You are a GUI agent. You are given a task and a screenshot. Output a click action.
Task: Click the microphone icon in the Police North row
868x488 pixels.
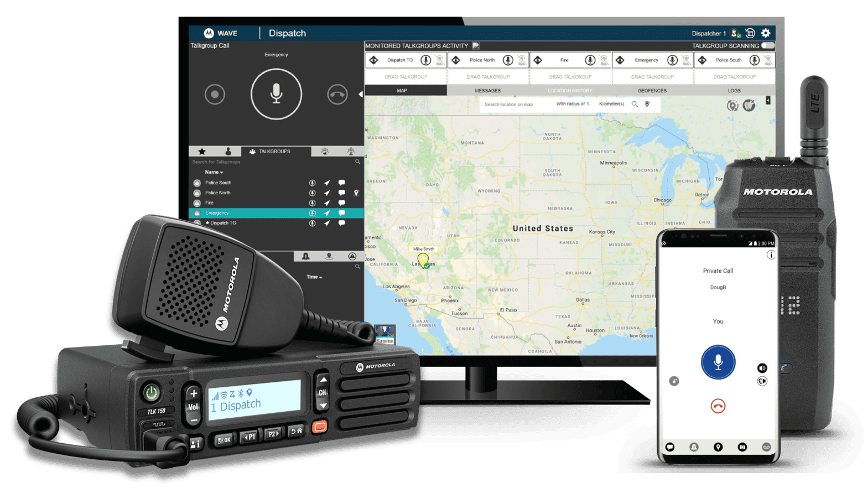tap(312, 193)
